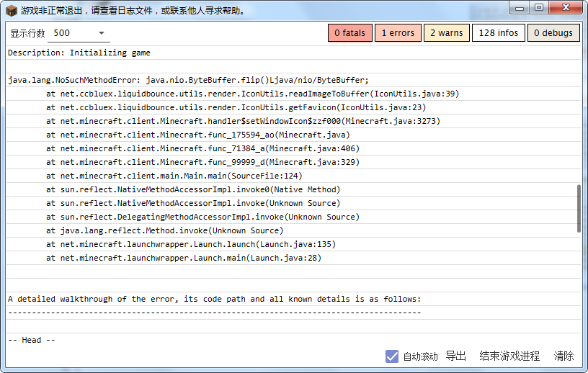Screen dimensions: 588x373
Task: Select the IconUtils.readImageToBuffer stack trace line
Action: click(x=252, y=94)
